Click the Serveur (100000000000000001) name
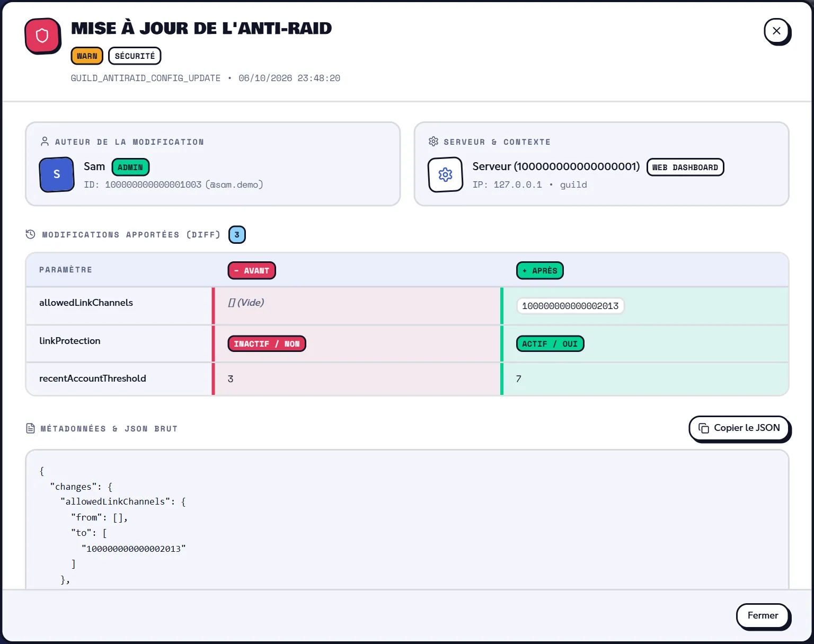The image size is (814, 644). (556, 166)
